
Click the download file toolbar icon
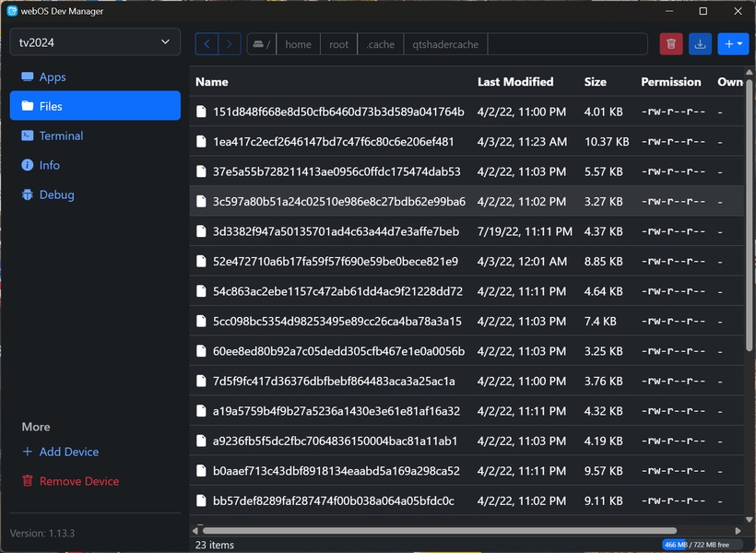click(700, 44)
